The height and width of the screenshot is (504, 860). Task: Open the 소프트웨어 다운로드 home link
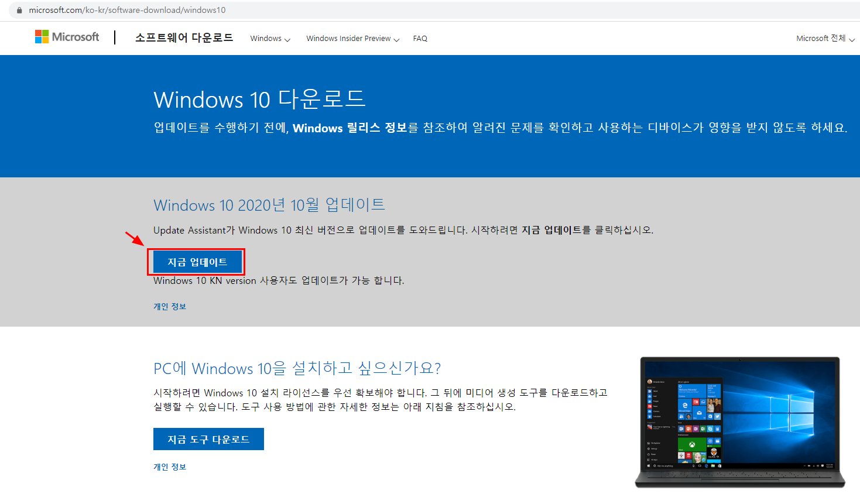[x=184, y=37]
